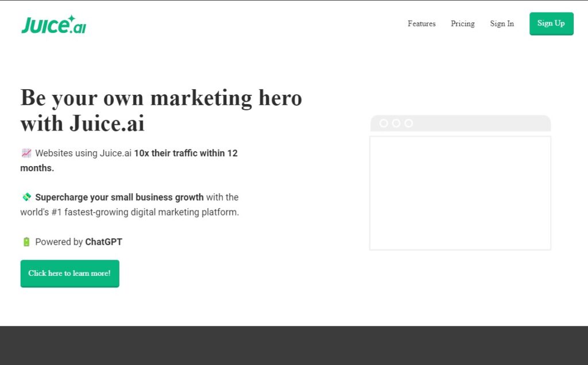Go to Pricing in the top navigation
588x365 pixels.
(463, 24)
